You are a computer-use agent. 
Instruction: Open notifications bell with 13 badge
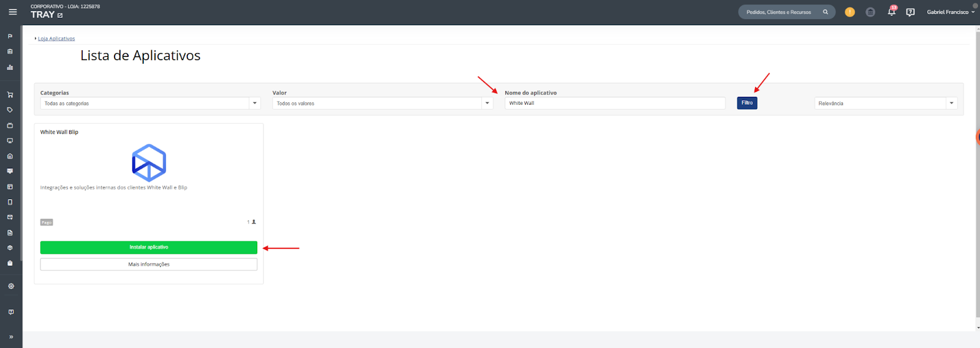892,11
